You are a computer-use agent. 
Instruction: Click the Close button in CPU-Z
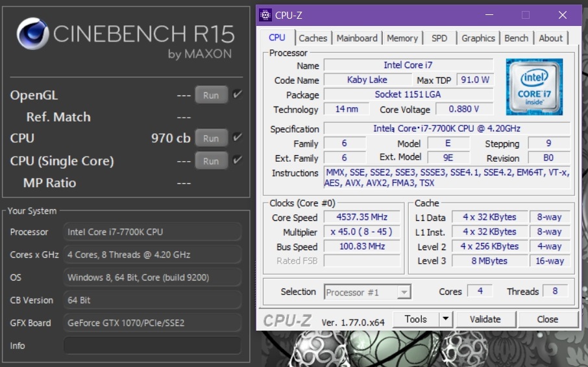(548, 319)
